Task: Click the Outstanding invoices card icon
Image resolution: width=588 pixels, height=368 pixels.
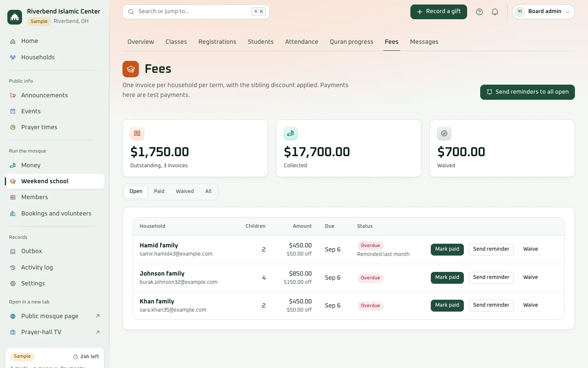Action: [x=137, y=133]
